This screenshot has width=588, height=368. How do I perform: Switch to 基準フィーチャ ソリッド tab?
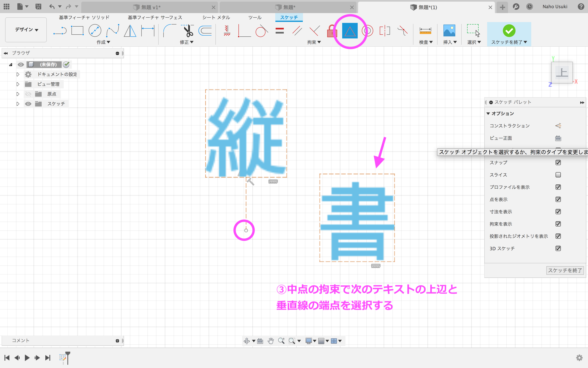tap(84, 18)
